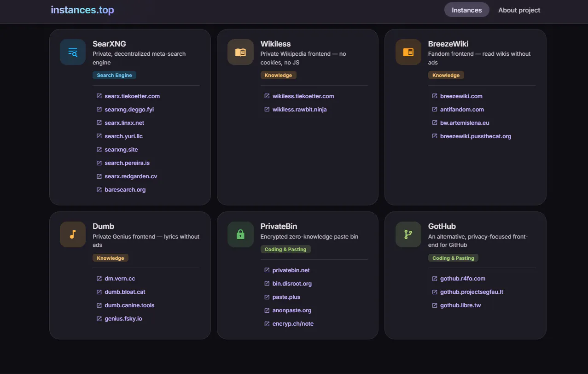Click external link icon beside gothub.libre.tw
This screenshot has width=588, height=374.
[435, 305]
